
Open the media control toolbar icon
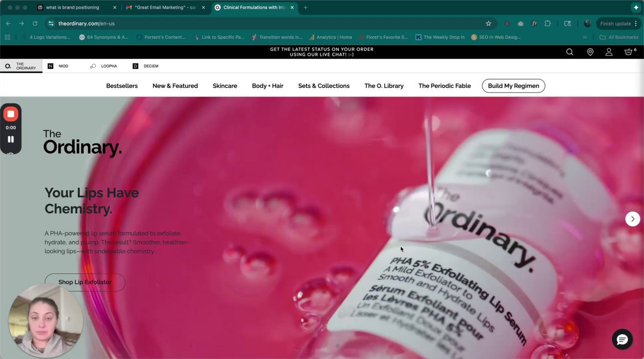pos(568,23)
